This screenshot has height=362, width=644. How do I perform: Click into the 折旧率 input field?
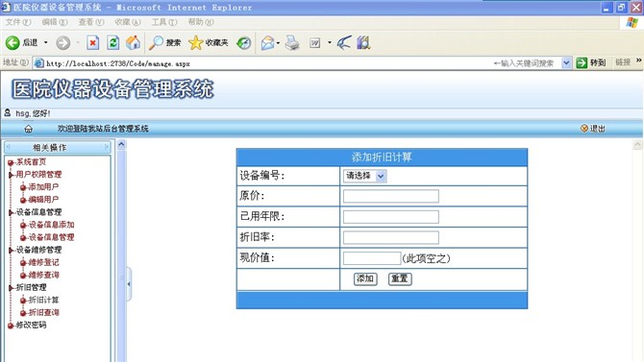pos(391,237)
